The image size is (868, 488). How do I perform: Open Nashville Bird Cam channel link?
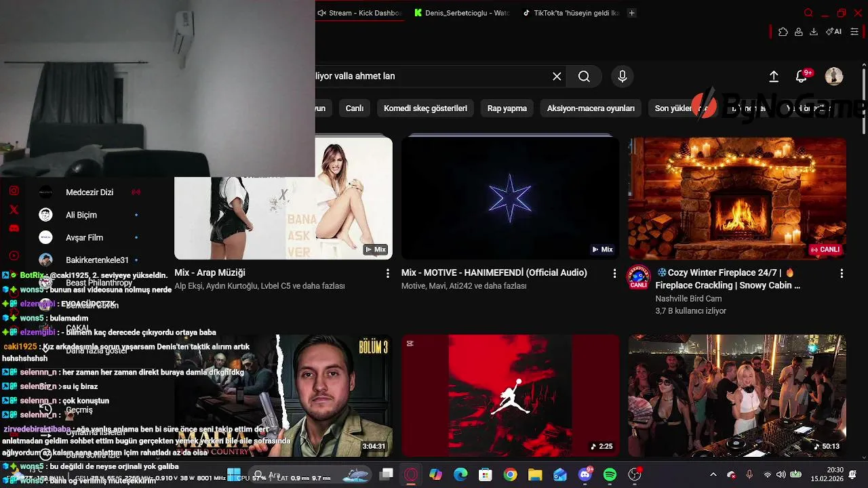point(688,298)
